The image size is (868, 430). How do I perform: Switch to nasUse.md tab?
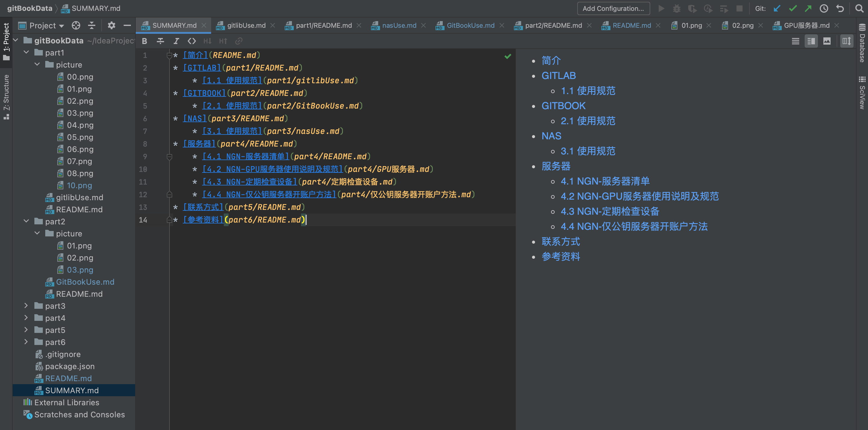[x=399, y=25]
